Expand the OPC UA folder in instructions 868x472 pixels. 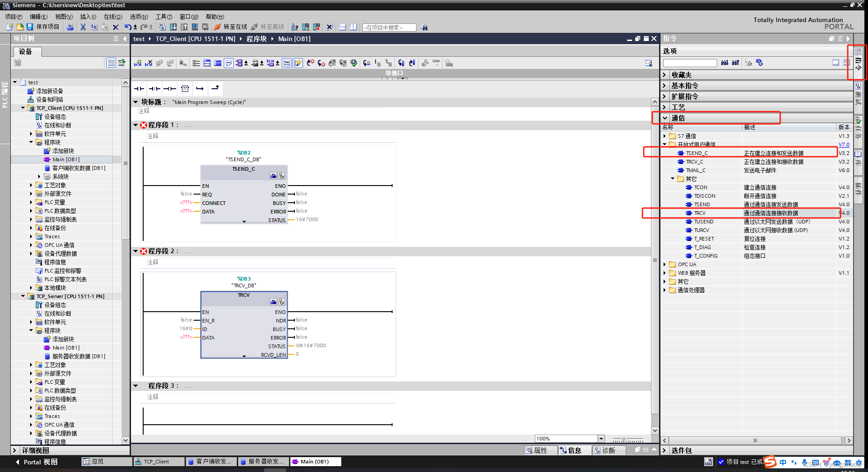[x=665, y=264]
